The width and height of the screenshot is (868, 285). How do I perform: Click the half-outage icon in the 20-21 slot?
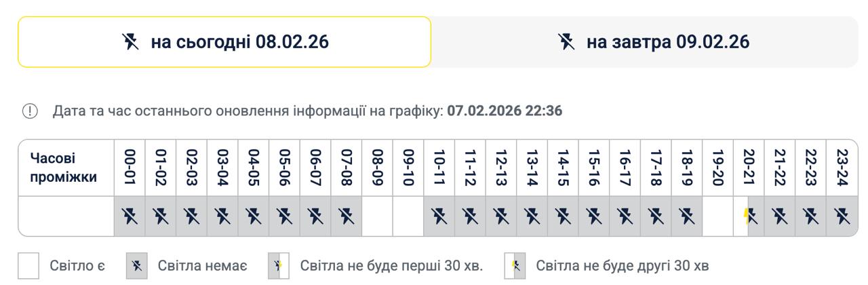click(749, 216)
